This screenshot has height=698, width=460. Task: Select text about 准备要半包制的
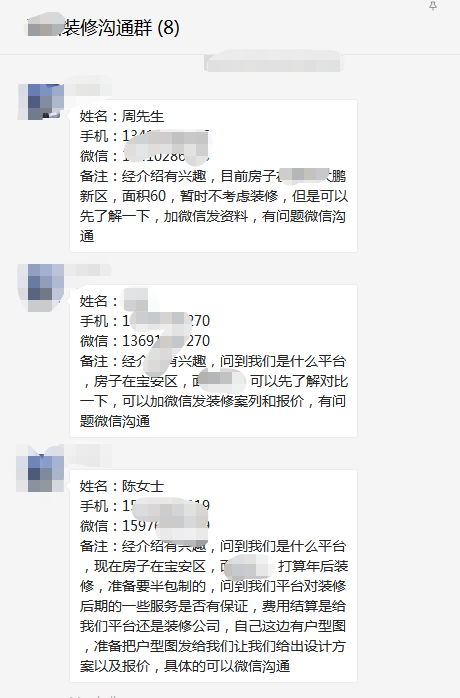156,586
